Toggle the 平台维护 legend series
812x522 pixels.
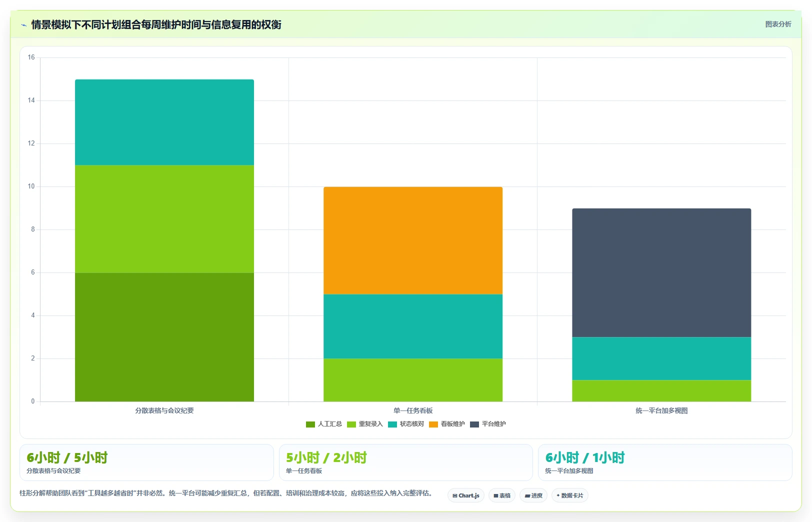(488, 424)
